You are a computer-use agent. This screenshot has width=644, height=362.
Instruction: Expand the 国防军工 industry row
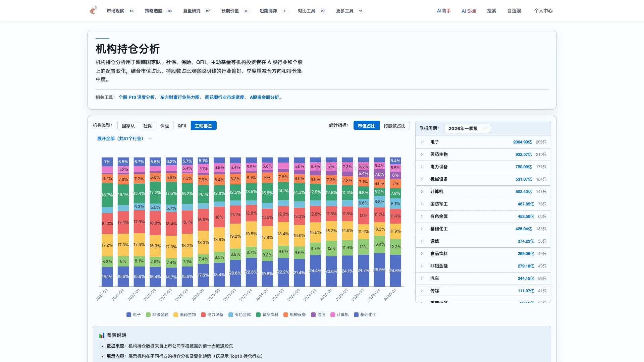coord(483,204)
